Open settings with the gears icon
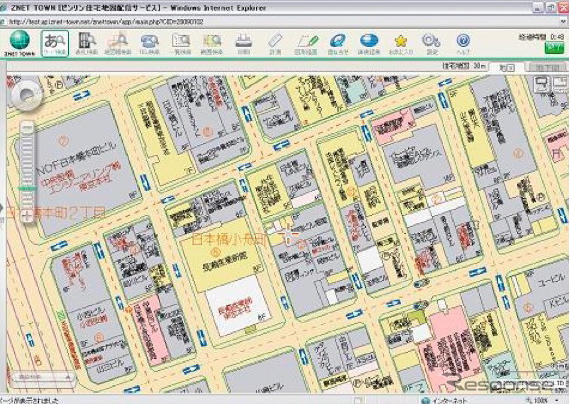Viewport: 569px width, 404px height. point(431,44)
